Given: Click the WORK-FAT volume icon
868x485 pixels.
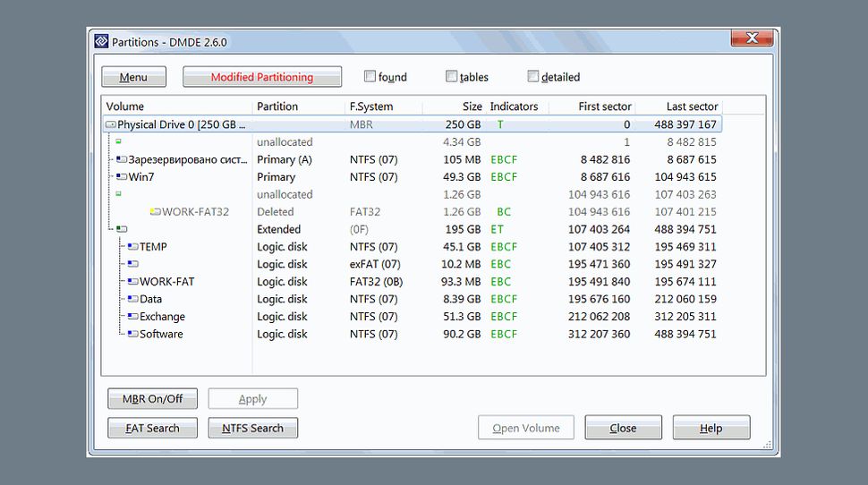Looking at the screenshot, I should 132,282.
